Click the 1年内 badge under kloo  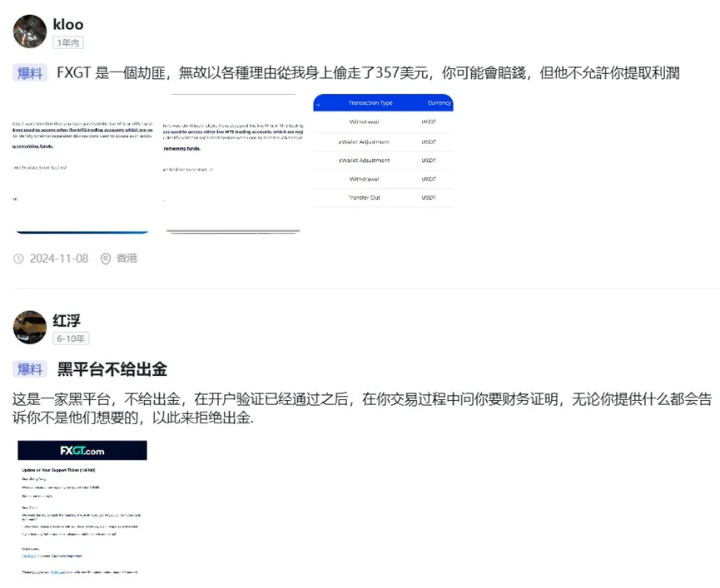coord(68,42)
